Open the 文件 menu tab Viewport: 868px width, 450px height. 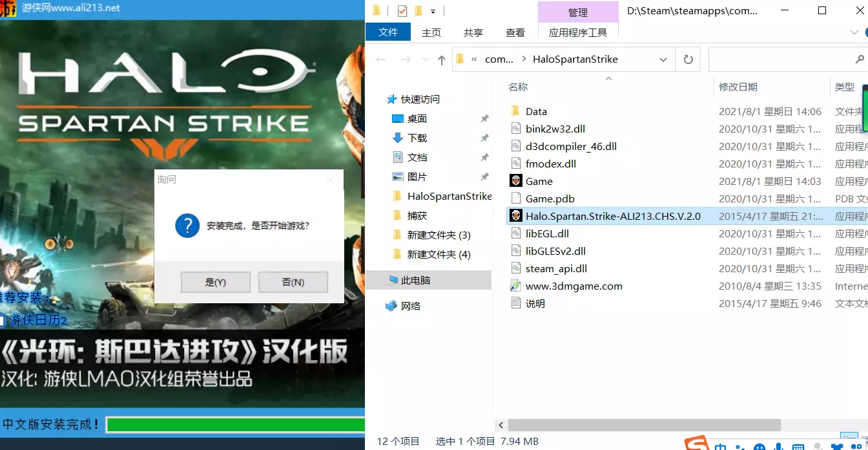coord(388,32)
